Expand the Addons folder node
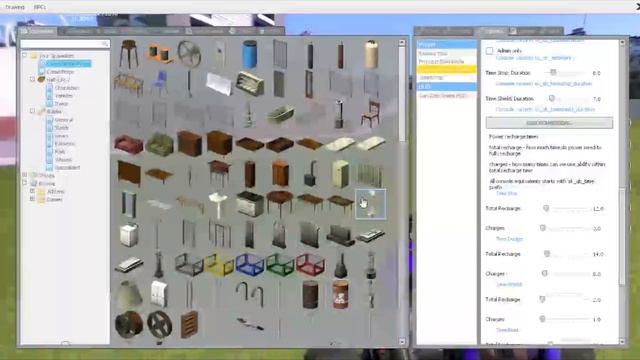 (x=33, y=191)
